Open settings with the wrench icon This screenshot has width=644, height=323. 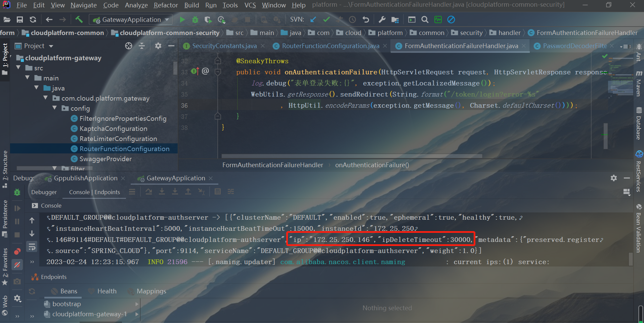pos(382,20)
